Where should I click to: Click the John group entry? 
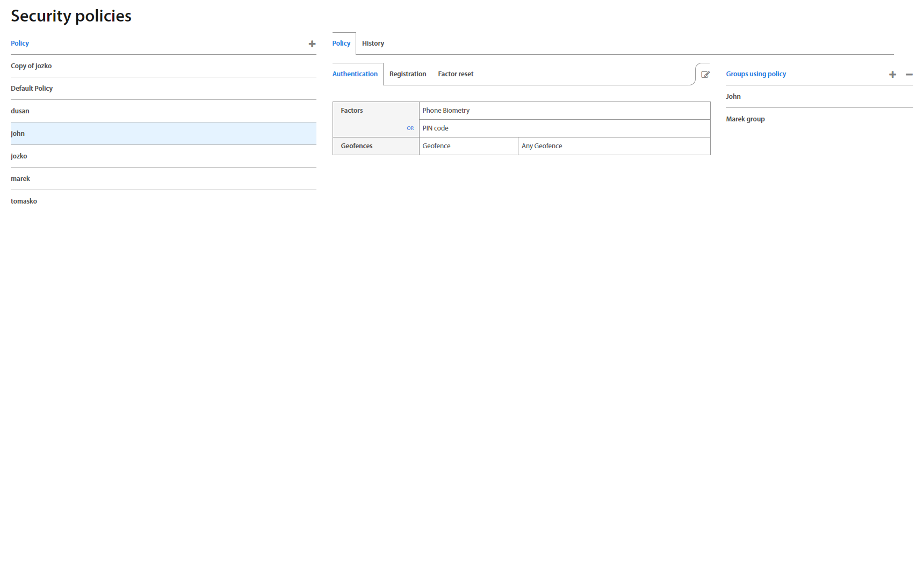point(733,97)
